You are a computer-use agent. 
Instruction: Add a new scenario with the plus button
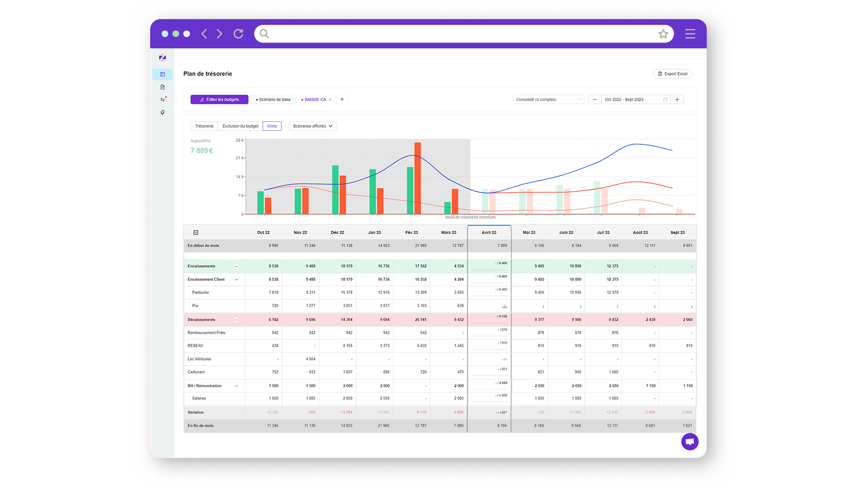342,99
